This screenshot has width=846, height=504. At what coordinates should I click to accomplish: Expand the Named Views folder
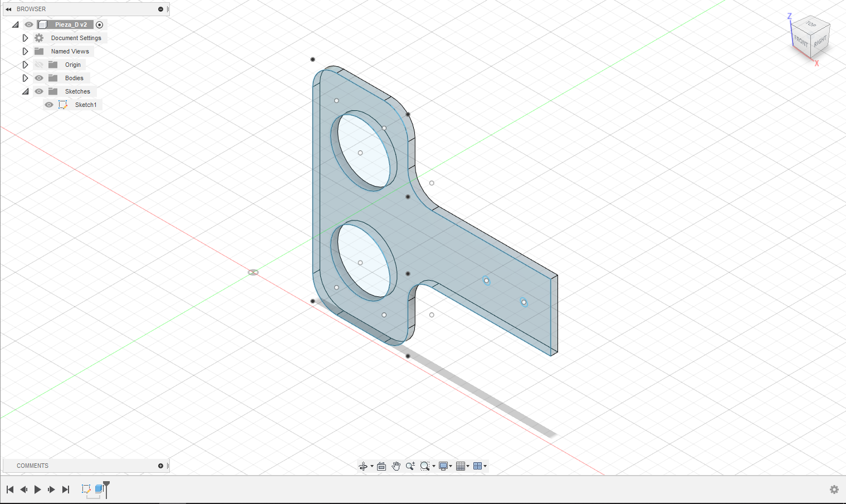point(25,51)
